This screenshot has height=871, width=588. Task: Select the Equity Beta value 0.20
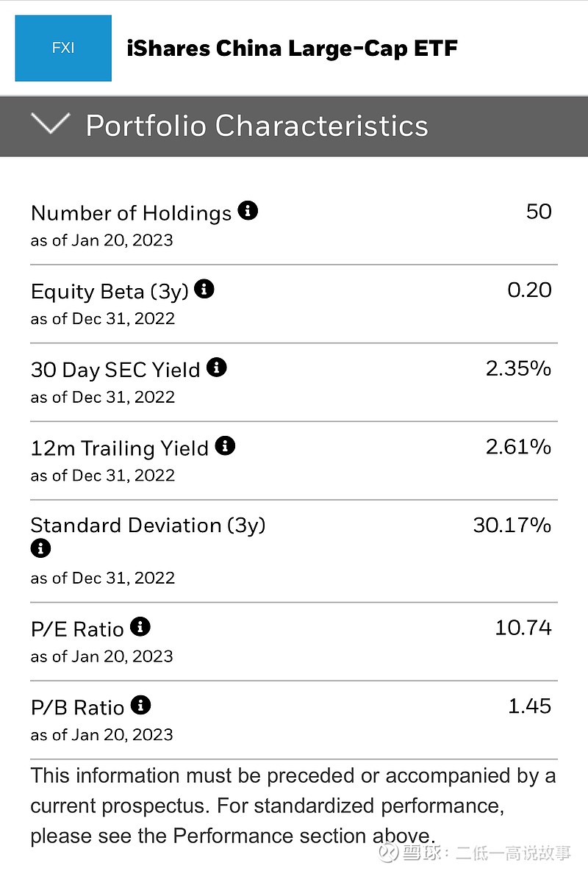pyautogui.click(x=529, y=290)
